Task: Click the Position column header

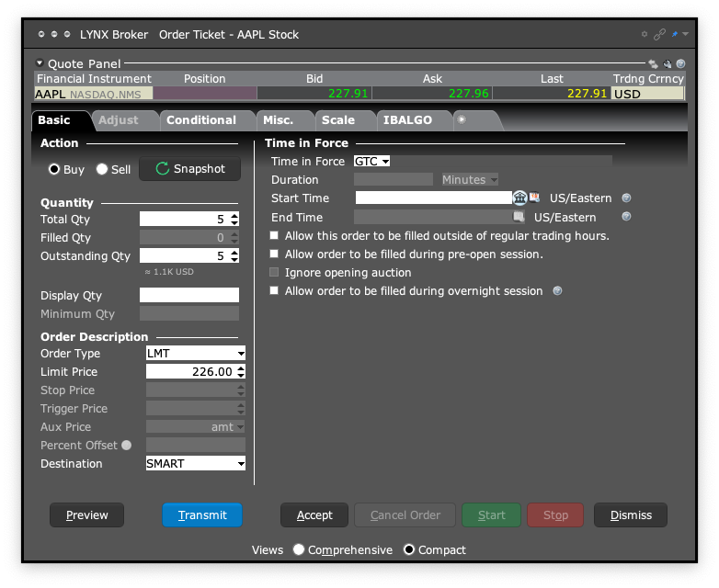Action: (x=204, y=79)
